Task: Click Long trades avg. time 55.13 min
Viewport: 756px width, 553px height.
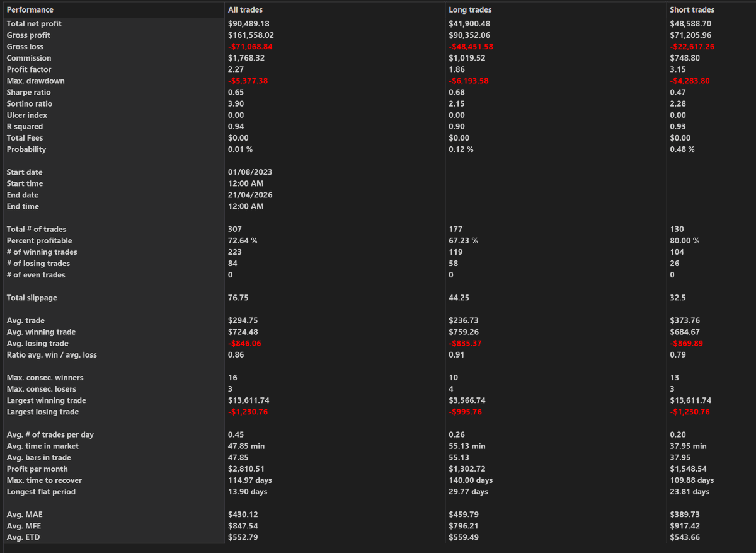Action: (x=467, y=446)
